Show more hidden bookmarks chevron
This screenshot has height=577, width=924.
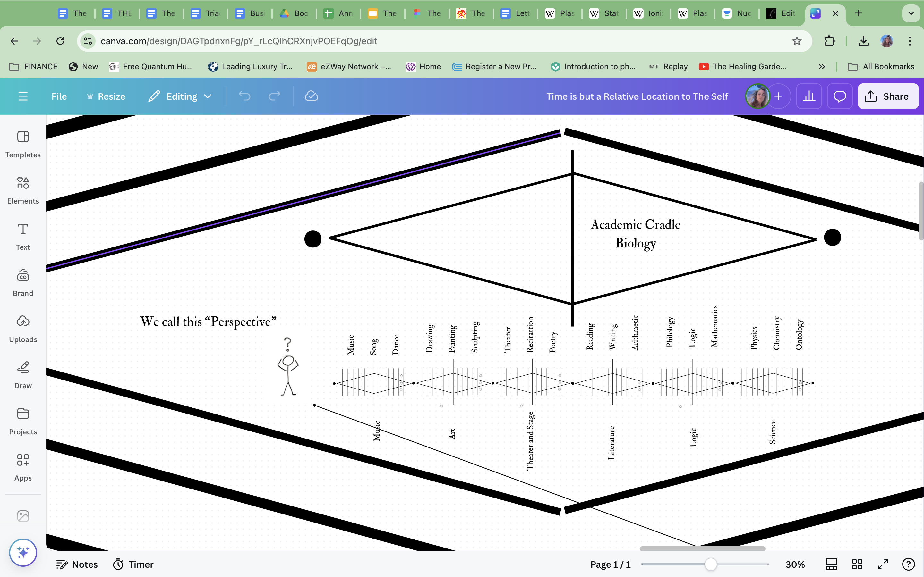[x=822, y=66]
